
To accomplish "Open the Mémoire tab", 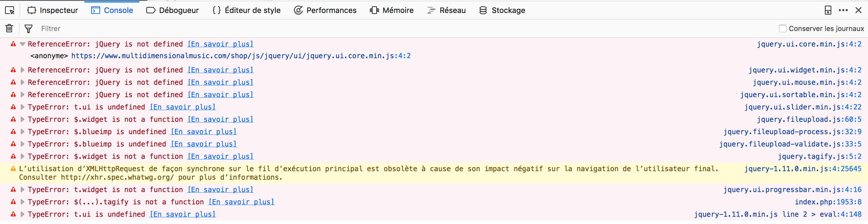I will [392, 10].
